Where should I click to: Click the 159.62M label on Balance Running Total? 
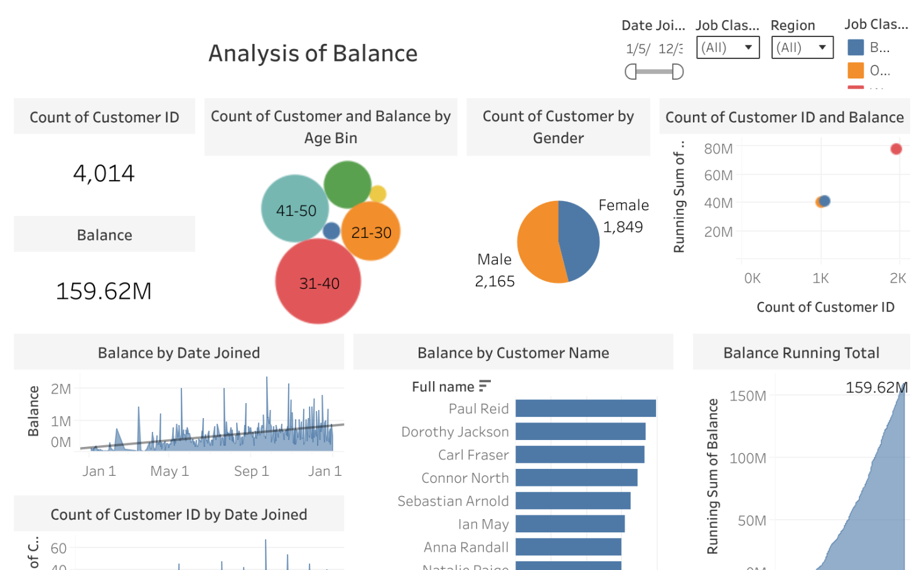878,387
